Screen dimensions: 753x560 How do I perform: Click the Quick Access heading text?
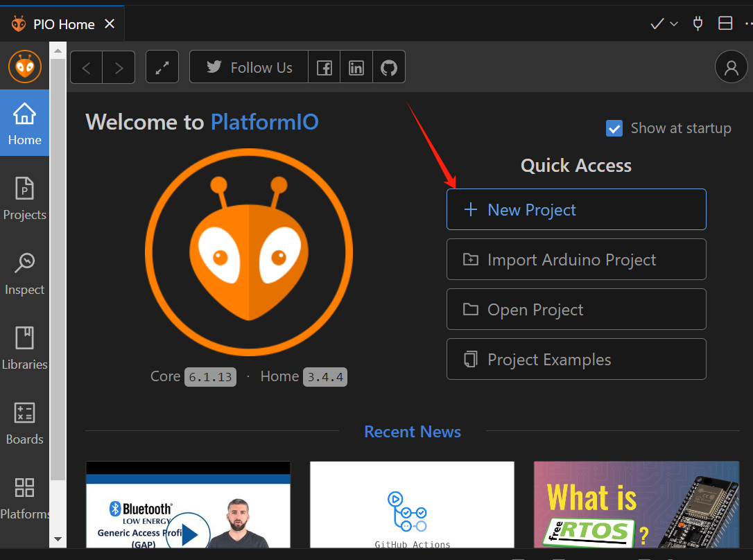click(x=576, y=166)
